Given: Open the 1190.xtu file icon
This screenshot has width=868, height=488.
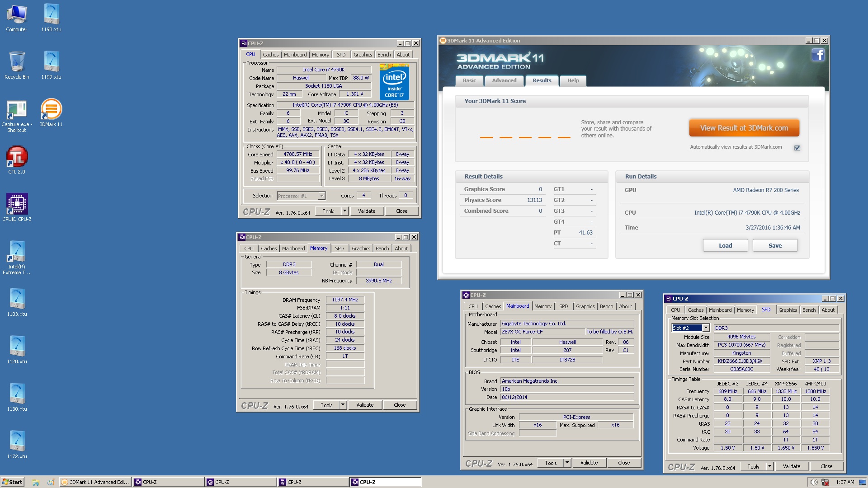Looking at the screenshot, I should (x=51, y=18).
